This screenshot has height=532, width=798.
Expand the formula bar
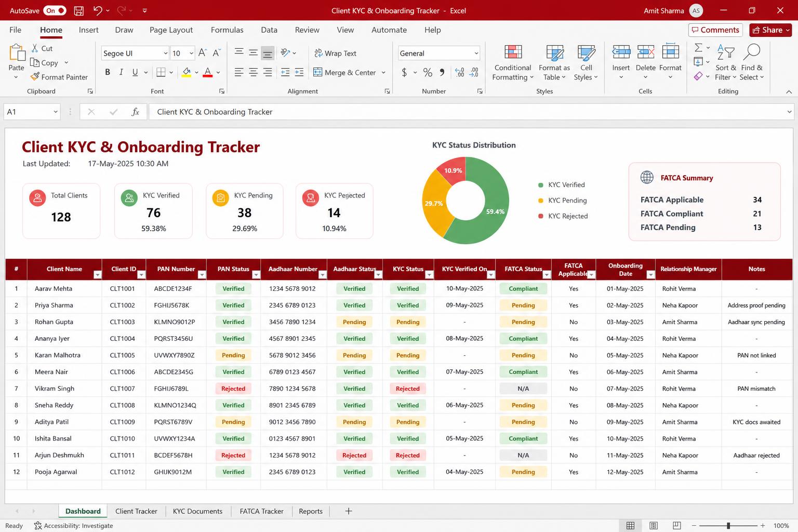point(789,112)
